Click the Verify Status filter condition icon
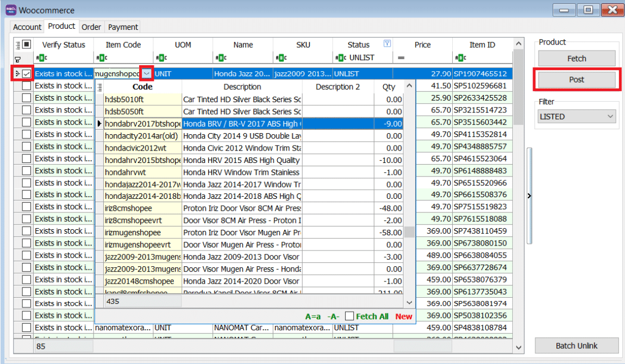 [x=40, y=58]
